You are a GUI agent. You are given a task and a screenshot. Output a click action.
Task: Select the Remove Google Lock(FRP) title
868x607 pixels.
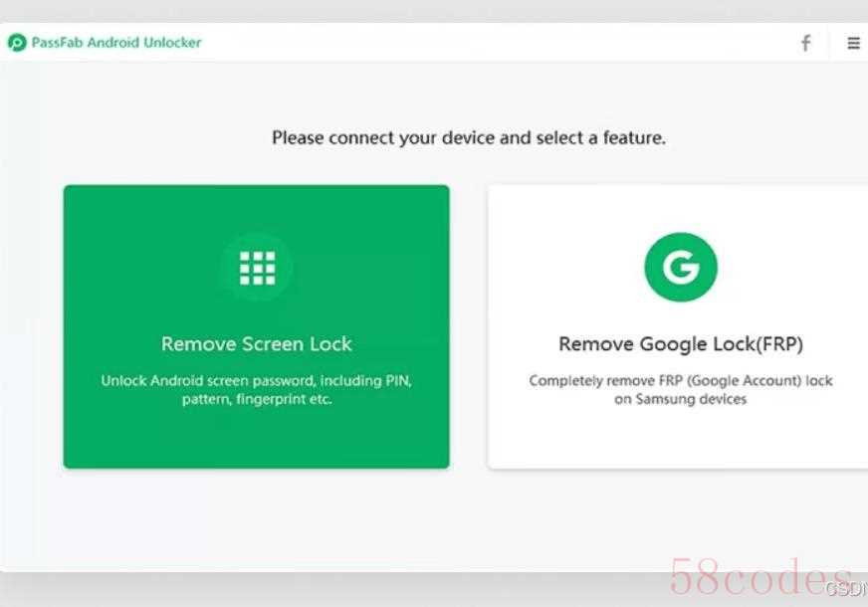[680, 343]
